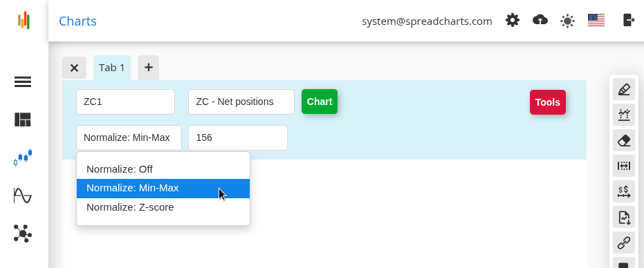Viewport: 644px width, 268px height.
Task: Open the dashboard layout icon in sidebar
Action: [x=23, y=119]
